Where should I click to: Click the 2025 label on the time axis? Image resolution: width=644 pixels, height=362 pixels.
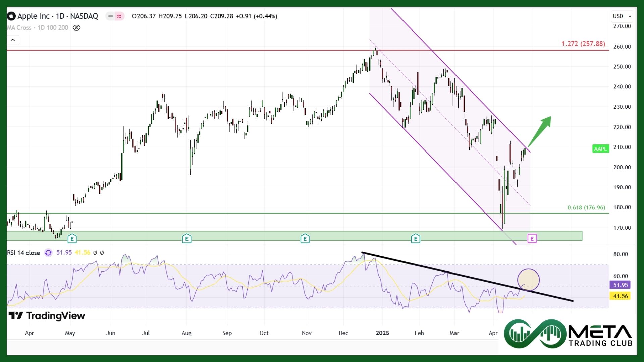pos(382,333)
